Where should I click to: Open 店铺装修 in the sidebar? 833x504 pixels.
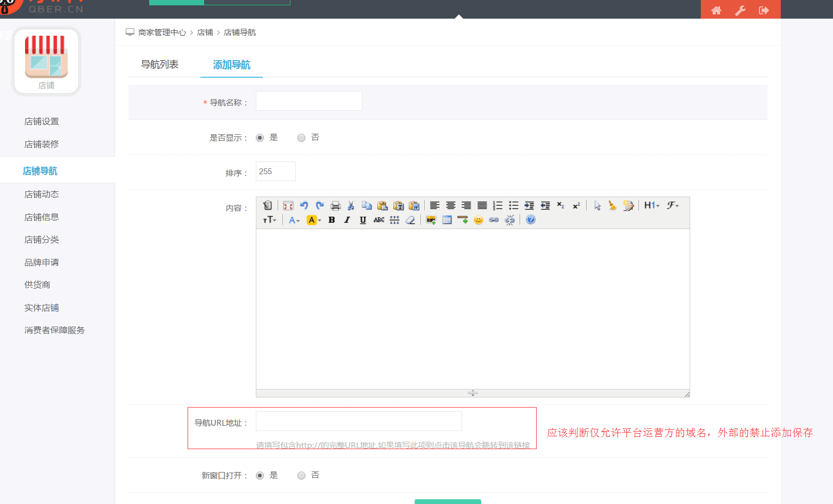tap(42, 144)
